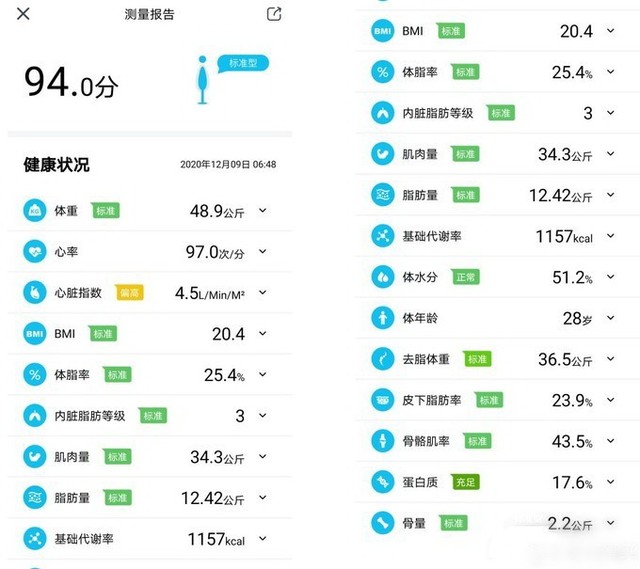This screenshot has height=569, width=640.
Task: Tap the 偏高 yellow tag on 心脏指数
Action: point(129,292)
